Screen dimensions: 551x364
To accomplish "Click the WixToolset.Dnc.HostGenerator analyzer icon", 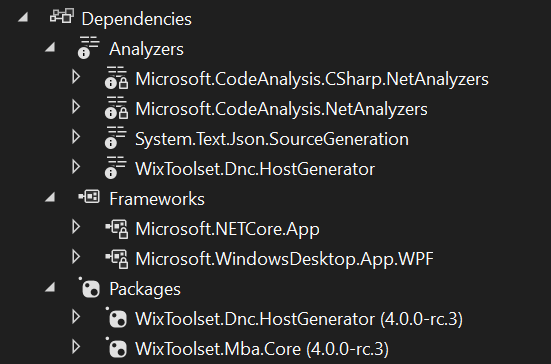I will coord(115,168).
